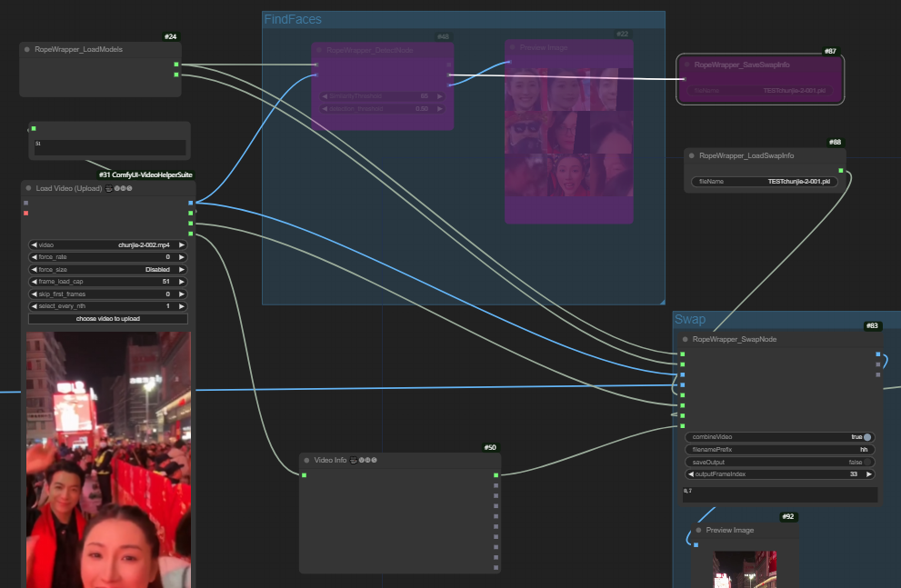
Task: Click the right arrow on force_size
Action: pyautogui.click(x=182, y=269)
